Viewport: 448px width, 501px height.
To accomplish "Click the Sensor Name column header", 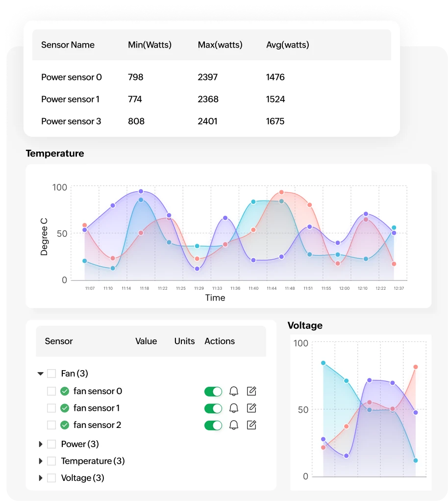I will tap(68, 45).
